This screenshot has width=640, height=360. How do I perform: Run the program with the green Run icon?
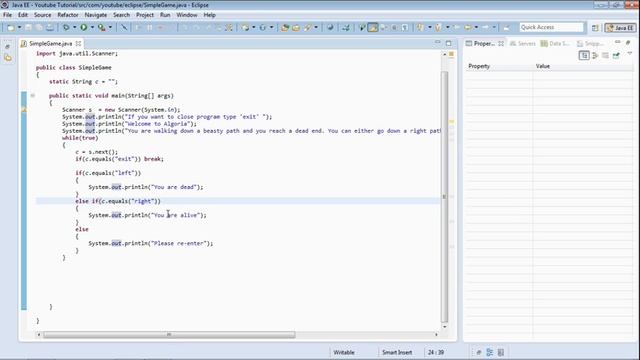(84, 27)
